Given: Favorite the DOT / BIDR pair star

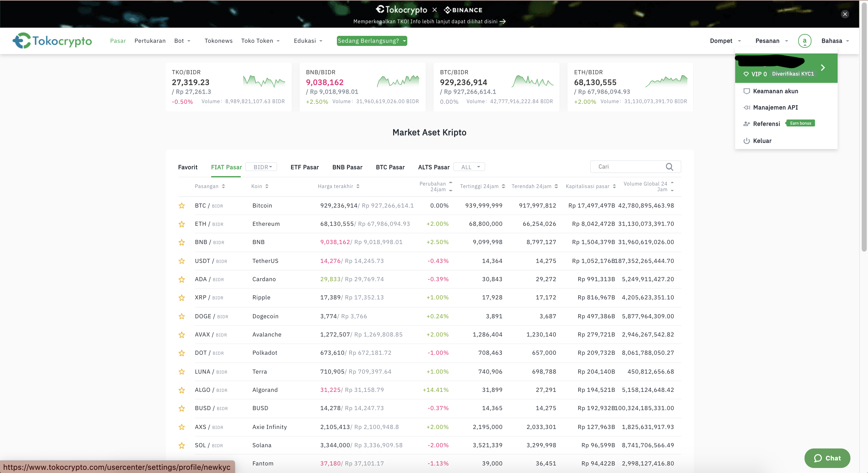Looking at the screenshot, I should tap(182, 353).
